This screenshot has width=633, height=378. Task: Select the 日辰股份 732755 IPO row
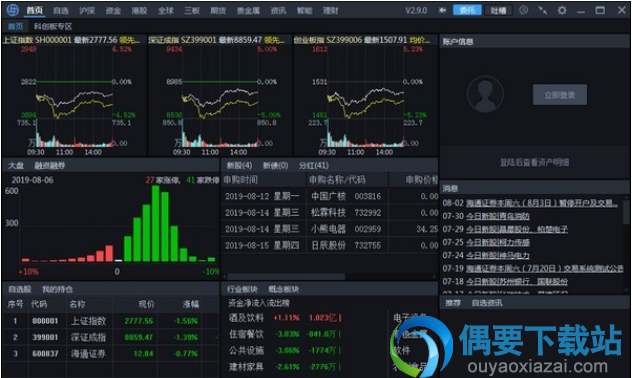click(x=330, y=245)
